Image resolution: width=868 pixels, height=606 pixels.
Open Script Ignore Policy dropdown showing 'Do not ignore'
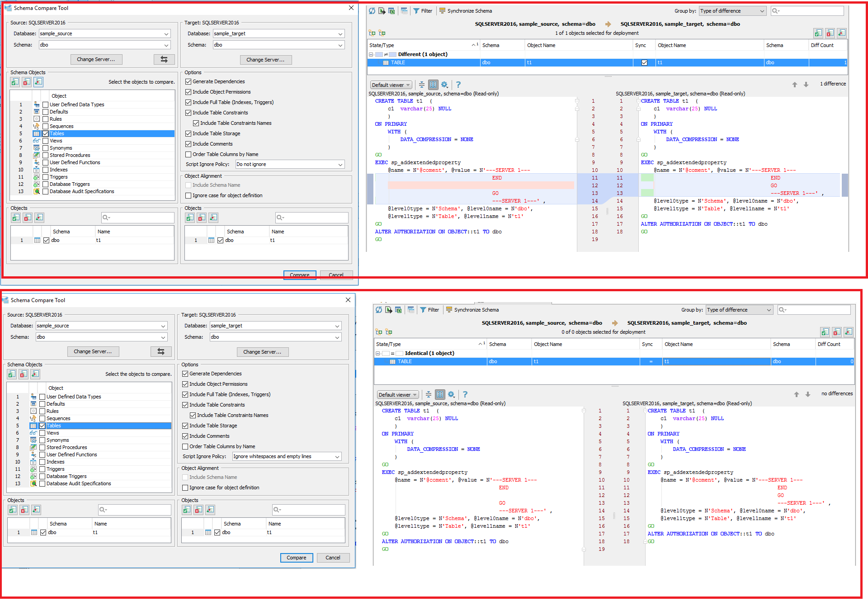pos(290,165)
